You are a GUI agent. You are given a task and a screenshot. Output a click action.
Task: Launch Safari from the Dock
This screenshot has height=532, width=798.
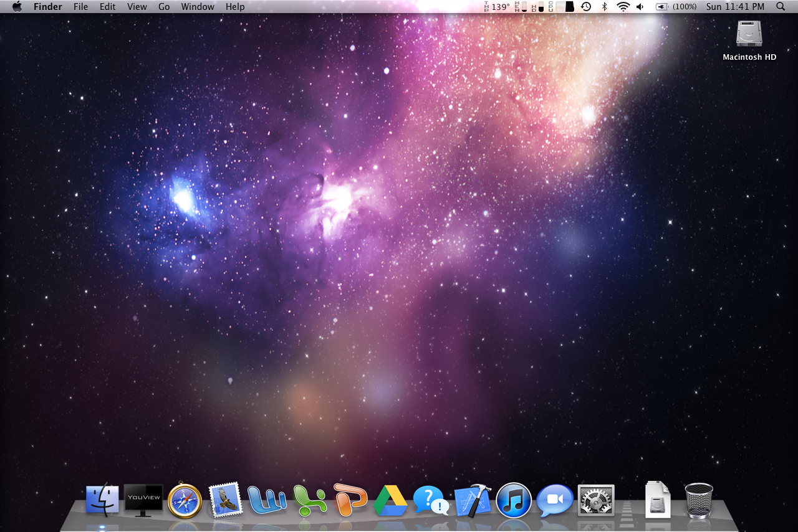185,501
